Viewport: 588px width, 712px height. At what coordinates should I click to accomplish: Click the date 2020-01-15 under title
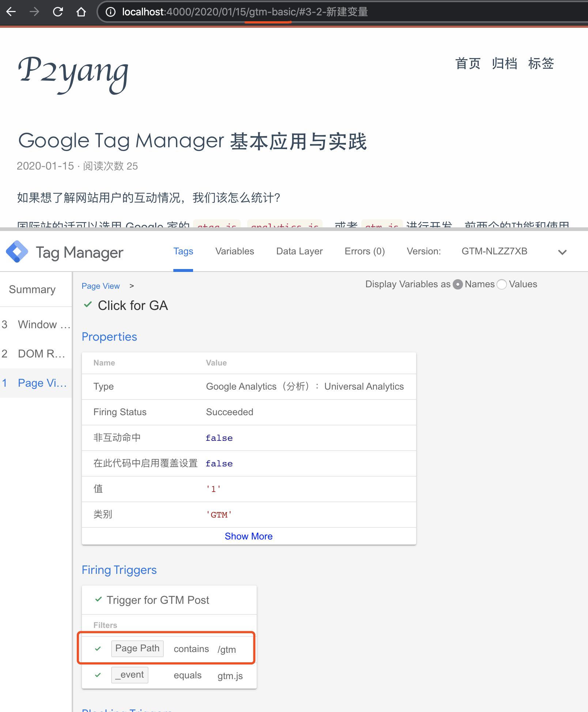(45, 166)
